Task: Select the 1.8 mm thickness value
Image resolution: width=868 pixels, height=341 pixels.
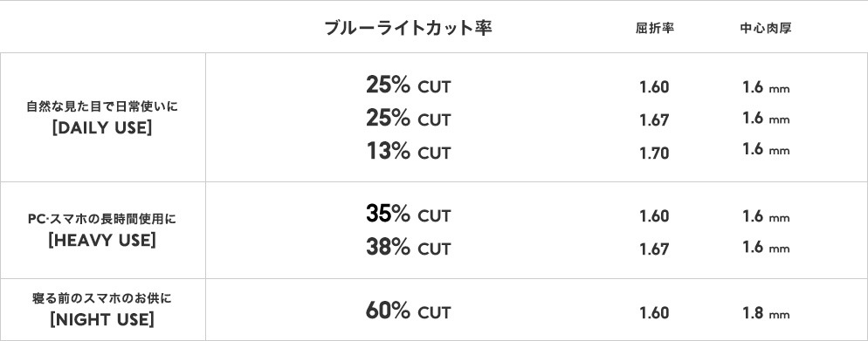Action: click(x=766, y=313)
